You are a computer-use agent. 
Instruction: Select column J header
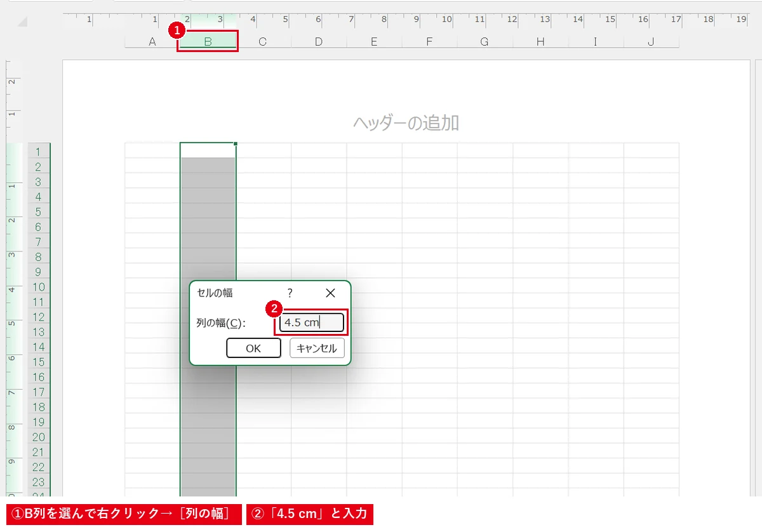pos(651,42)
